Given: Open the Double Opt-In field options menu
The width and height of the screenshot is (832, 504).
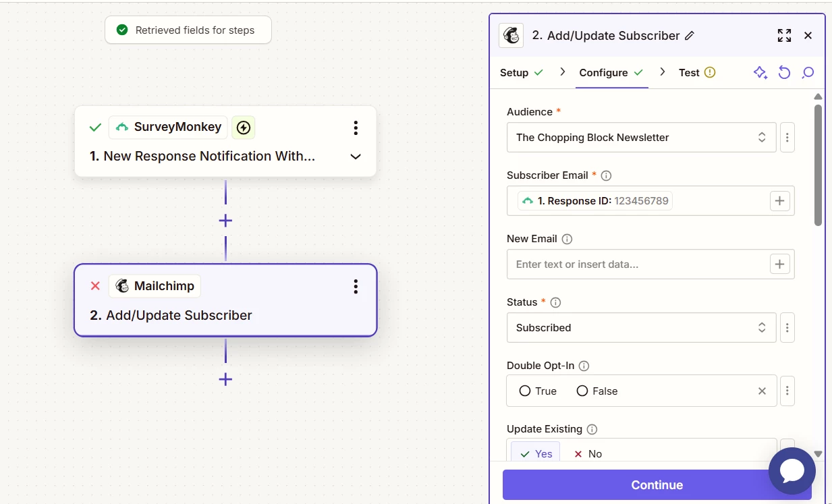Looking at the screenshot, I should click(x=787, y=391).
